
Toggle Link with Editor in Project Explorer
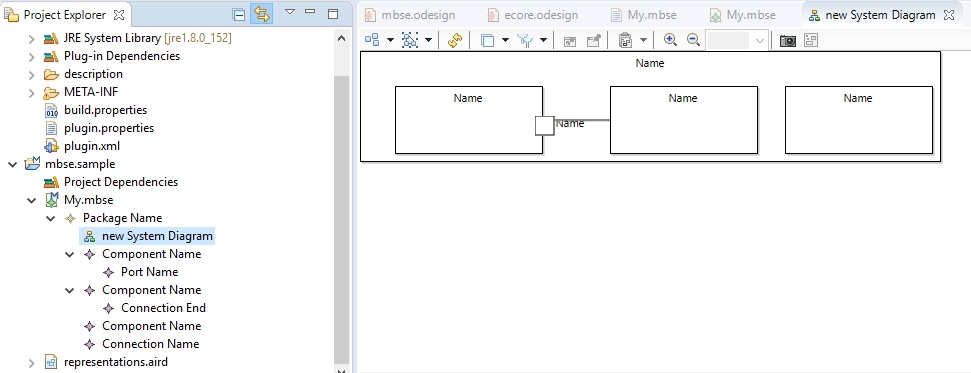pyautogui.click(x=261, y=14)
